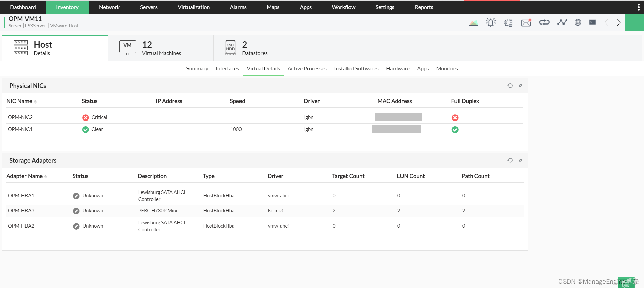This screenshot has width=644, height=288.
Task: Open the Dashboard menu
Action: (x=23, y=7)
